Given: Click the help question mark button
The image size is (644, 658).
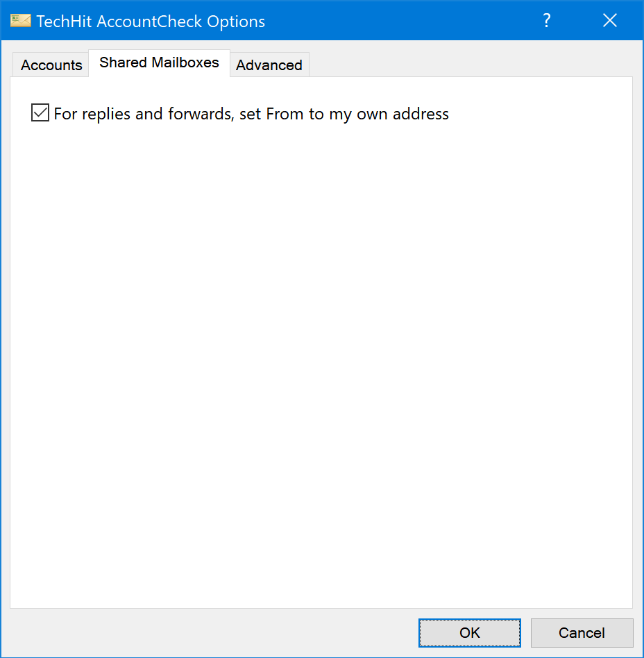Looking at the screenshot, I should click(x=546, y=21).
